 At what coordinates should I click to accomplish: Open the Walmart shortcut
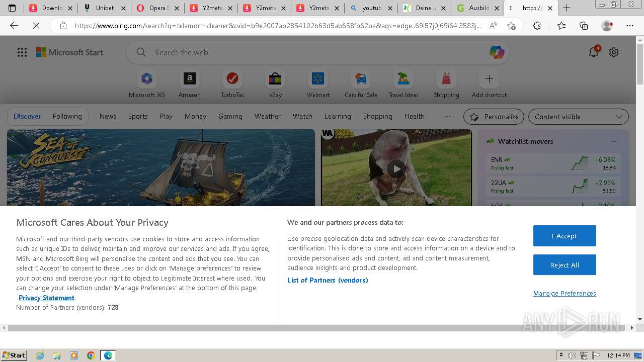click(318, 84)
